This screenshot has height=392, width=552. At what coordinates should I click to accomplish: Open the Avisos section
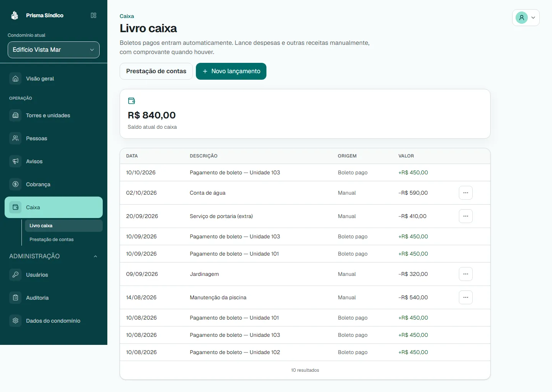pyautogui.click(x=54, y=161)
